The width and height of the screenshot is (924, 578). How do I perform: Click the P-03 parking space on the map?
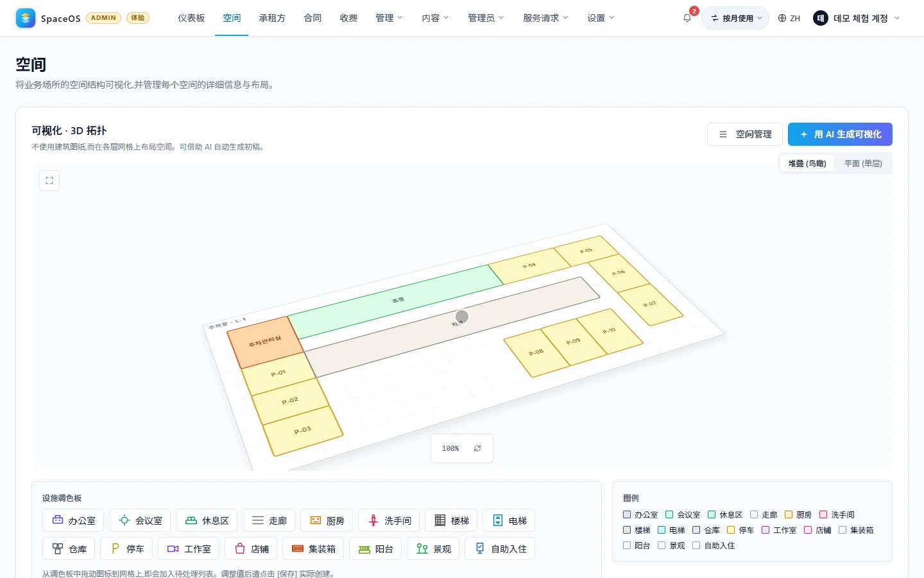click(x=302, y=430)
